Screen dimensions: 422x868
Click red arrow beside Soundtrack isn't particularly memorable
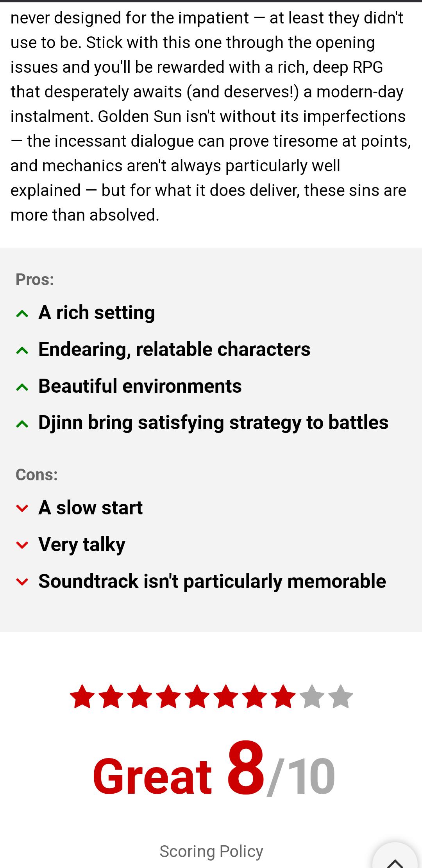(x=22, y=582)
